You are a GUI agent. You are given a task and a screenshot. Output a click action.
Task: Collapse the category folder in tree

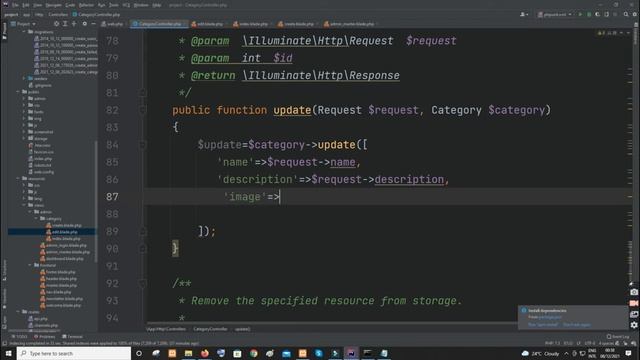[x=36, y=218]
